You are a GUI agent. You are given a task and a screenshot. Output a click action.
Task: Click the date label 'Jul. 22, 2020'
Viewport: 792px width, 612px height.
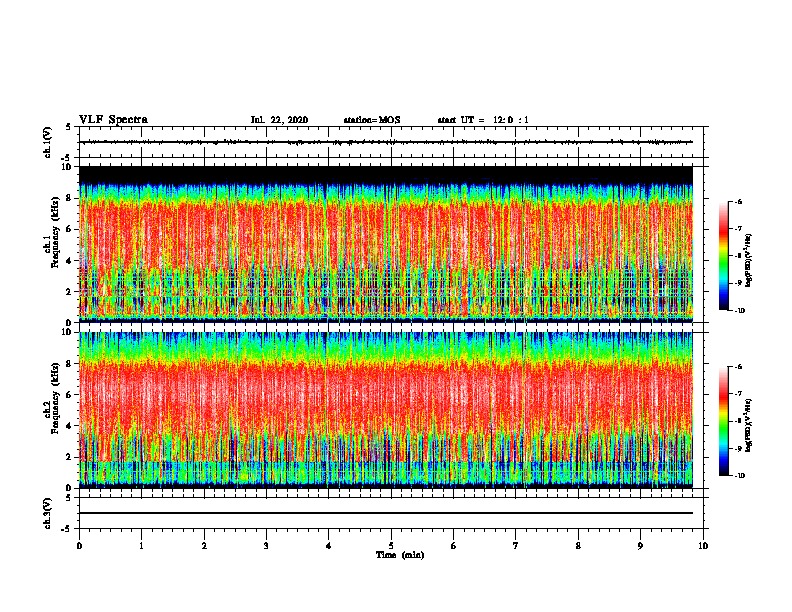[279, 120]
